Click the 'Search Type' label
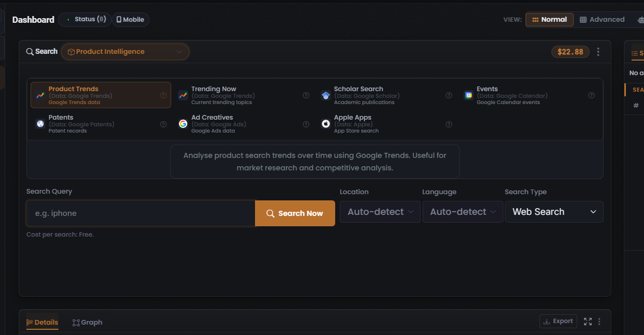Image resolution: width=644 pixels, height=335 pixels. click(526, 192)
